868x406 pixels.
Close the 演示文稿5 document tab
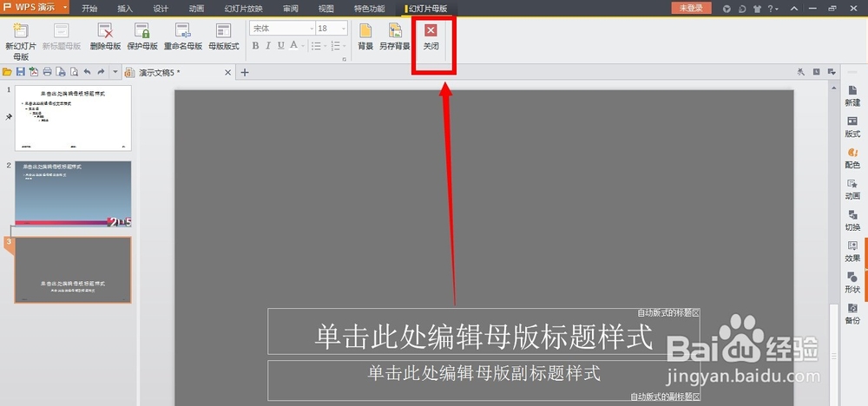coord(227,73)
